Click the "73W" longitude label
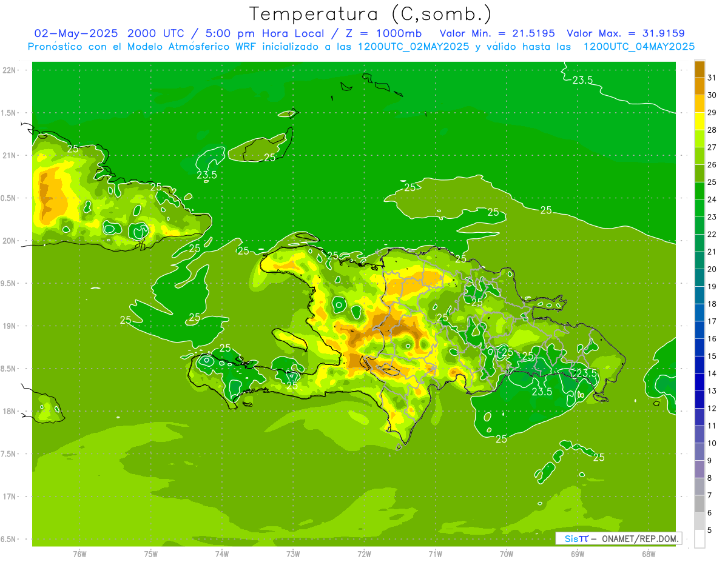This screenshot has width=728, height=562. pos(293,554)
